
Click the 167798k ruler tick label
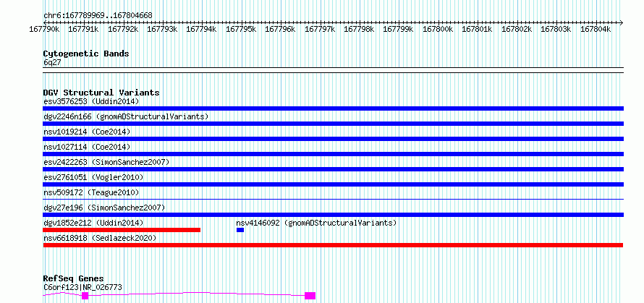359,29
